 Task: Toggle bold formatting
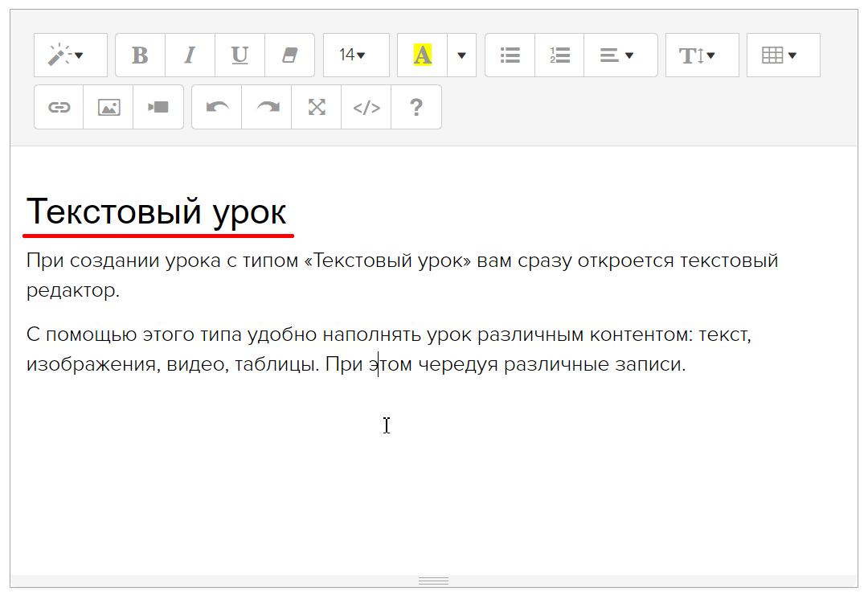point(140,55)
